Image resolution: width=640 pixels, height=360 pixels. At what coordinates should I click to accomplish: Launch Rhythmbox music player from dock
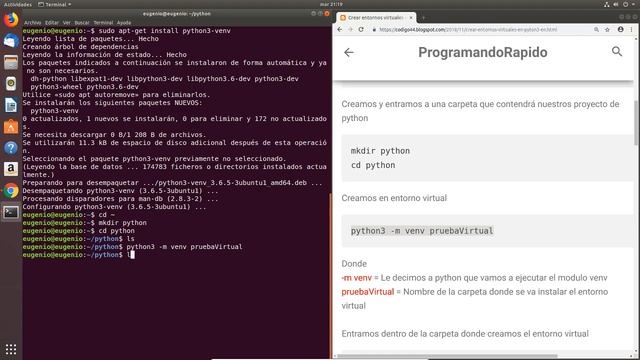point(11,84)
